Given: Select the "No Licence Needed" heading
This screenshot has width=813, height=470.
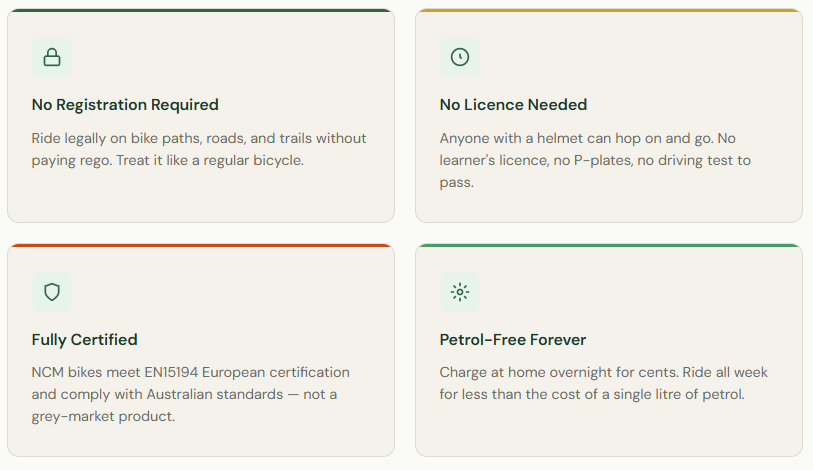Looking at the screenshot, I should [513, 105].
